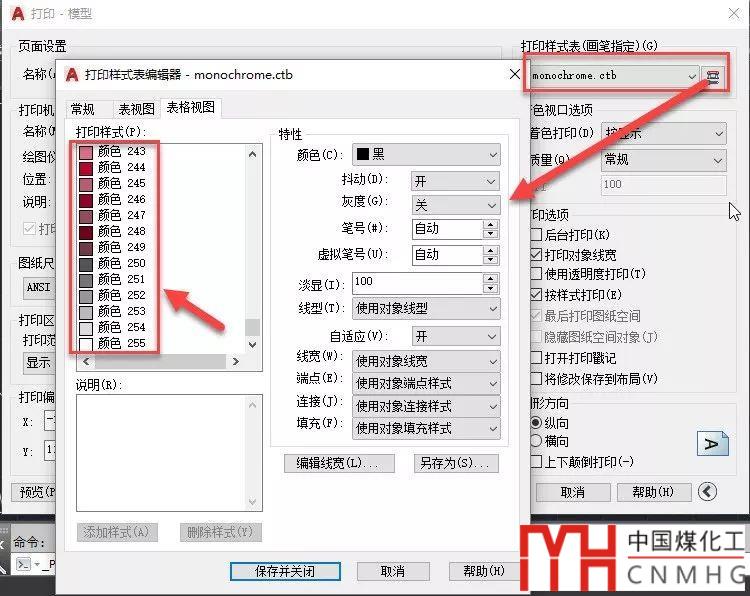
Task: Check 将修改保存到布局 option
Action: point(536,379)
